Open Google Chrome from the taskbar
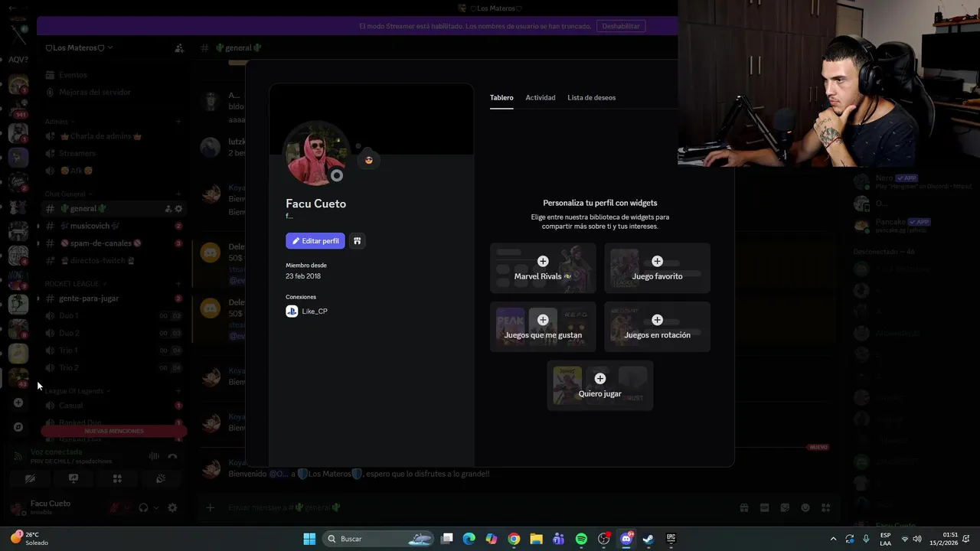 pos(514,539)
